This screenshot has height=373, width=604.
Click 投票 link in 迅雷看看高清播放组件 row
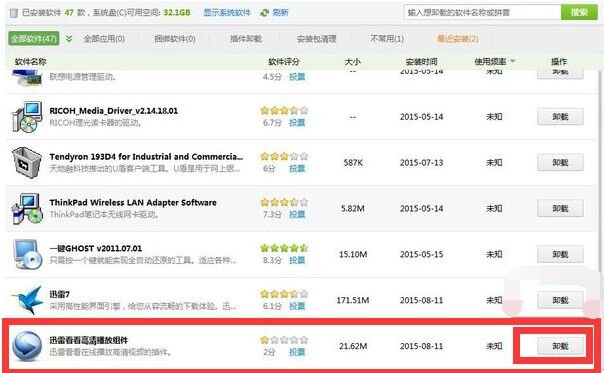tap(297, 352)
